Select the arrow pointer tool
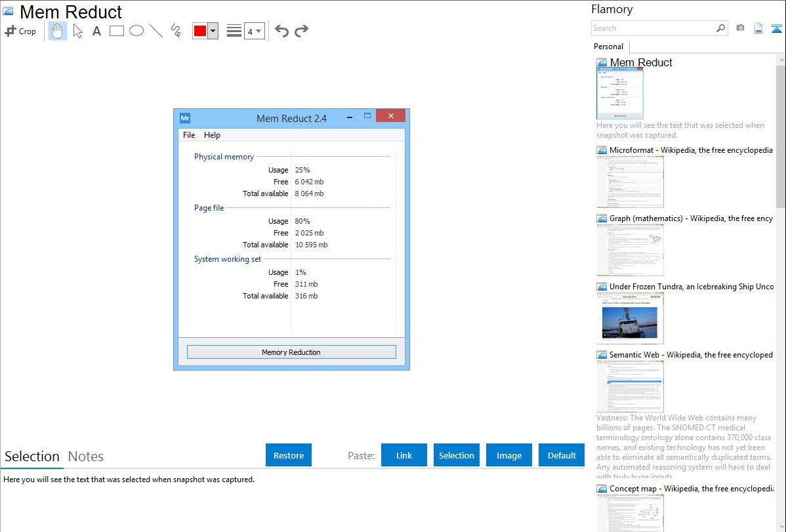 (x=77, y=31)
